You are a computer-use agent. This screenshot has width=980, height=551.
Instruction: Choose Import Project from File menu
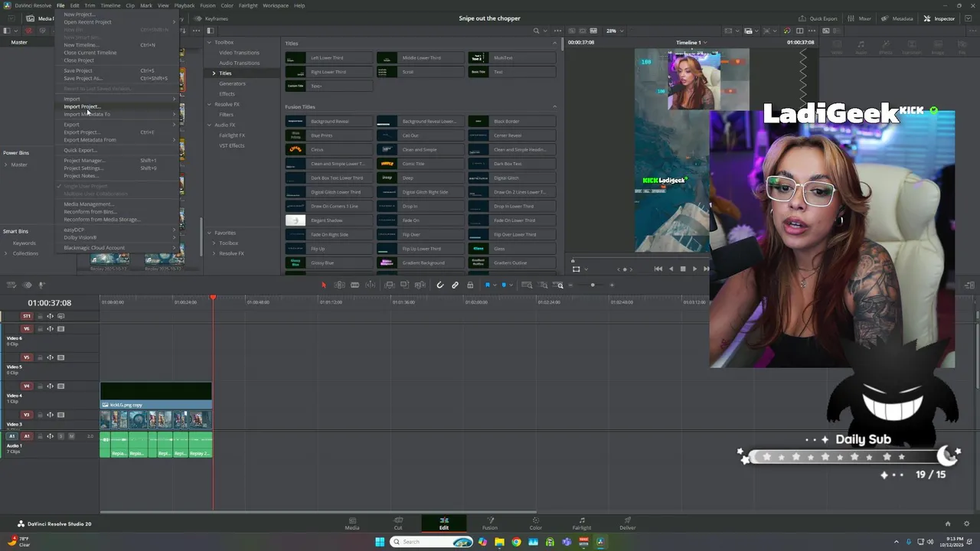[81, 106]
